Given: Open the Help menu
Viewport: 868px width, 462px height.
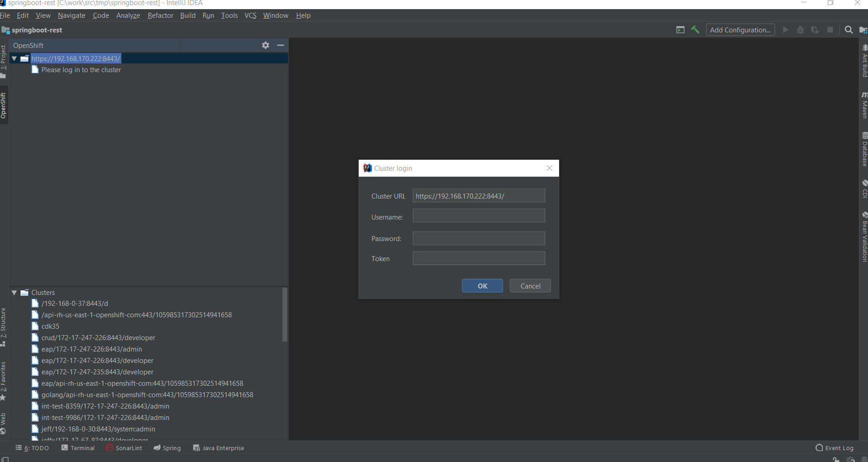Looking at the screenshot, I should tap(303, 15).
